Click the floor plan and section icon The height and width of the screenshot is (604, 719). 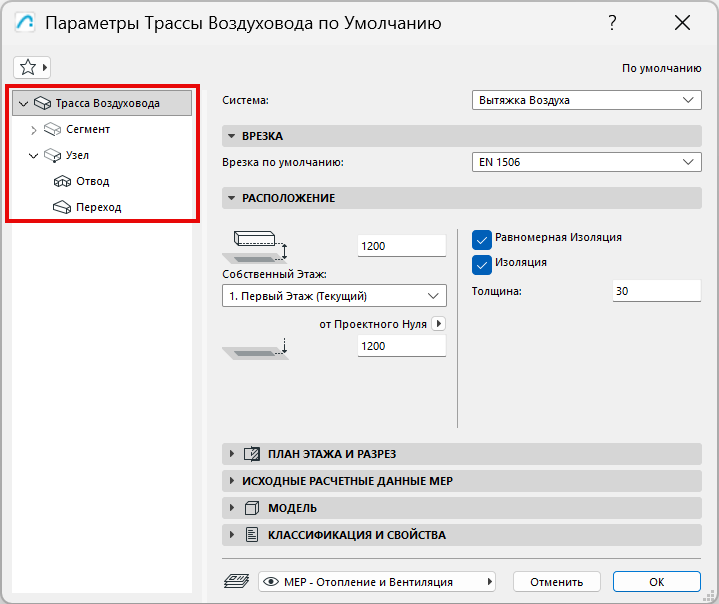252,454
